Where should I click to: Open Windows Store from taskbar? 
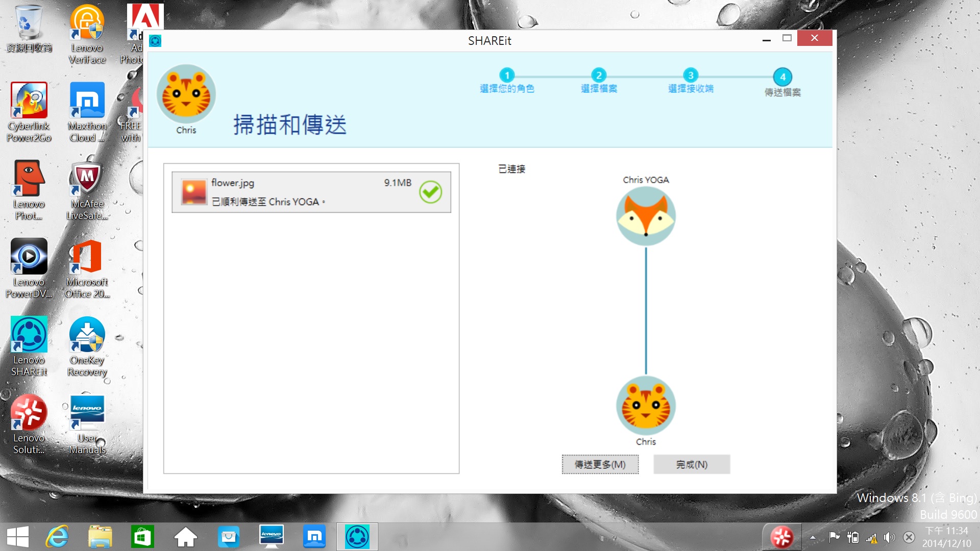142,537
